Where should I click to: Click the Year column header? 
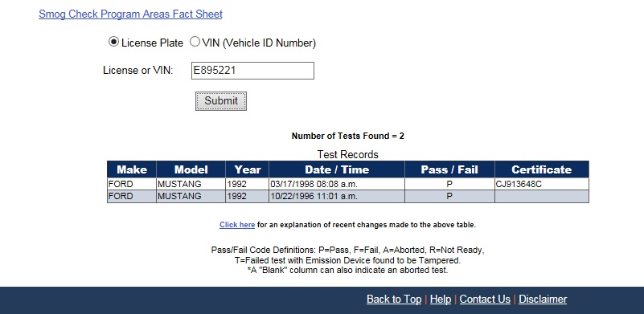tap(248, 169)
